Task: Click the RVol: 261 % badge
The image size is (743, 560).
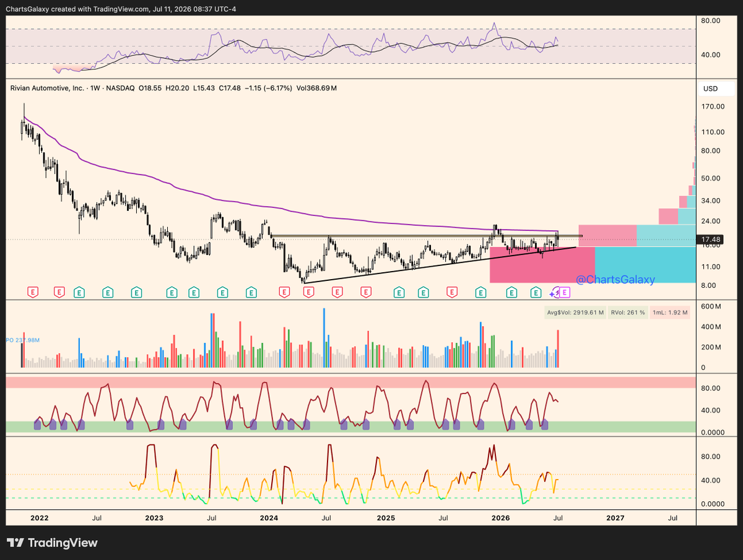Action: pos(628,312)
